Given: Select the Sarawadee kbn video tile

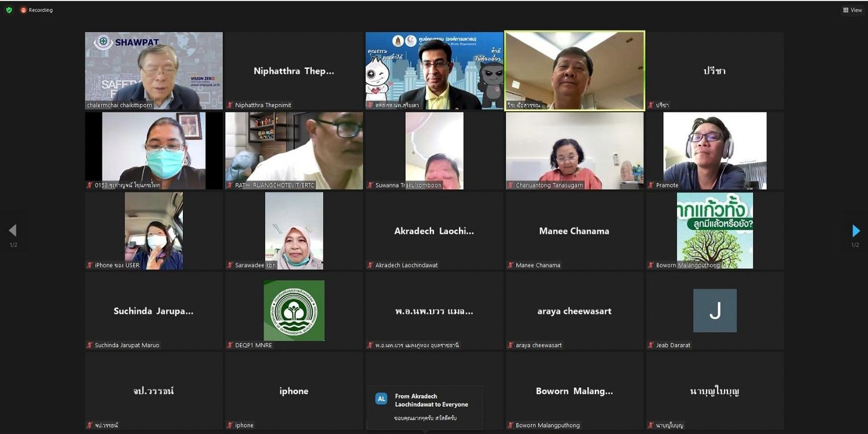Looking at the screenshot, I should pyautogui.click(x=294, y=230).
